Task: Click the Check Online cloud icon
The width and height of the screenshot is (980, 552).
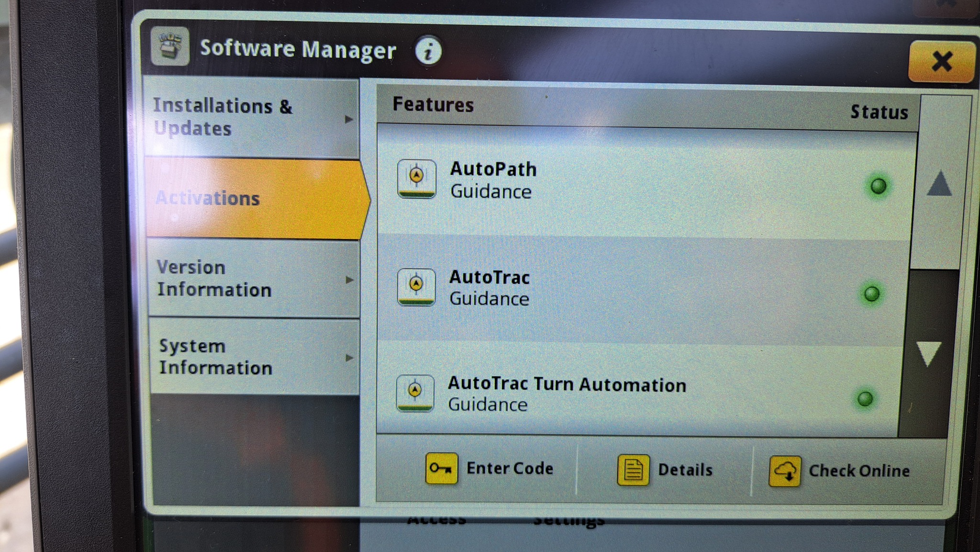Action: [x=785, y=471]
